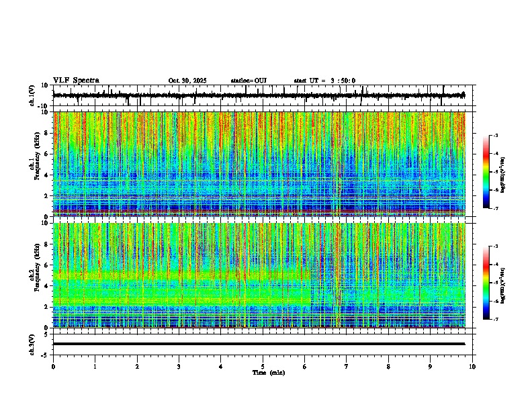The width and height of the screenshot is (532, 411).
Task: Click the ch.1 spectrogram "2" kHz tick label
Action: coord(47,196)
